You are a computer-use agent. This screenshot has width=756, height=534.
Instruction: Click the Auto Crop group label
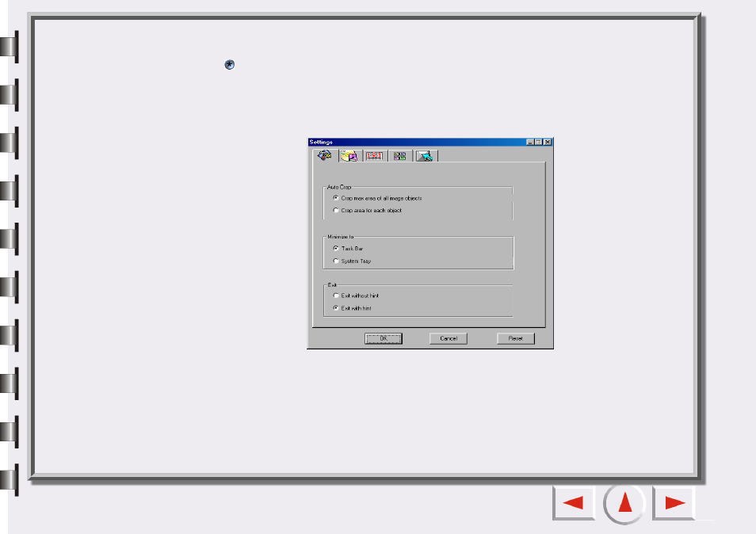pyautogui.click(x=339, y=187)
